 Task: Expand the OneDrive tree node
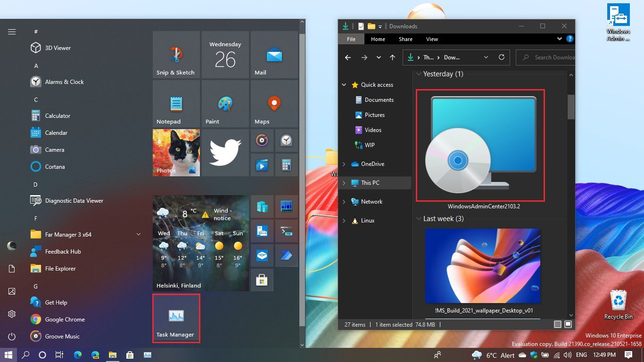pos(344,164)
